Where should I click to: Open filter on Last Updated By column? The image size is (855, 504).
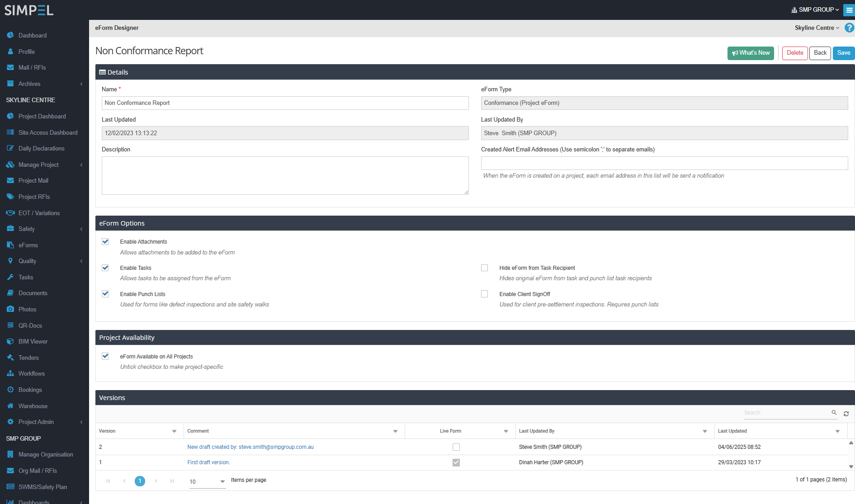click(x=705, y=431)
